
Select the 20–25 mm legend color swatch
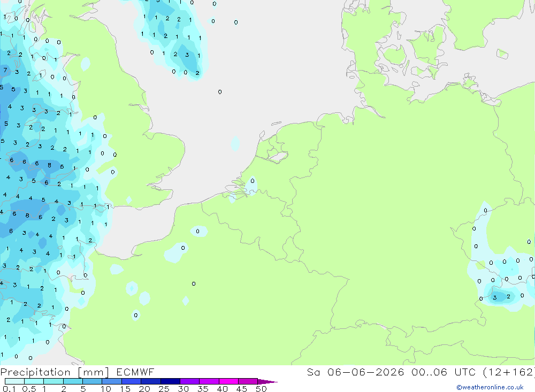point(151,381)
